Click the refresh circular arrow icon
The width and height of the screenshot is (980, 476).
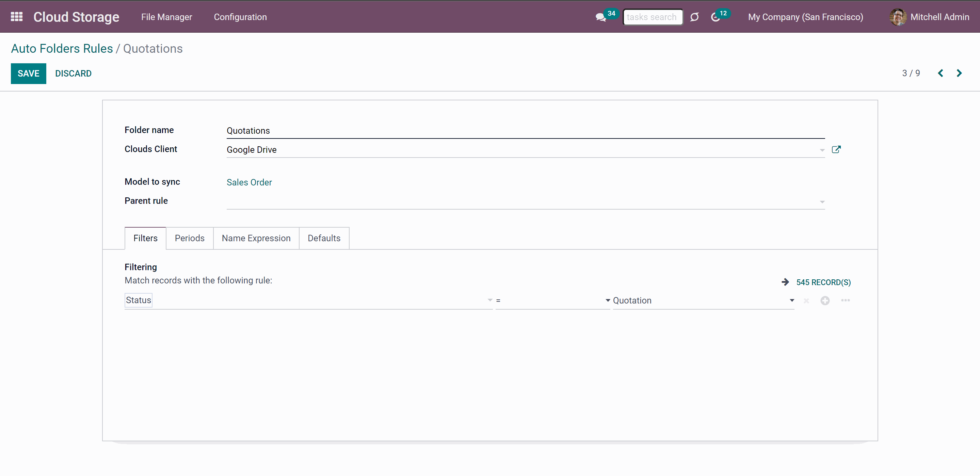click(694, 17)
